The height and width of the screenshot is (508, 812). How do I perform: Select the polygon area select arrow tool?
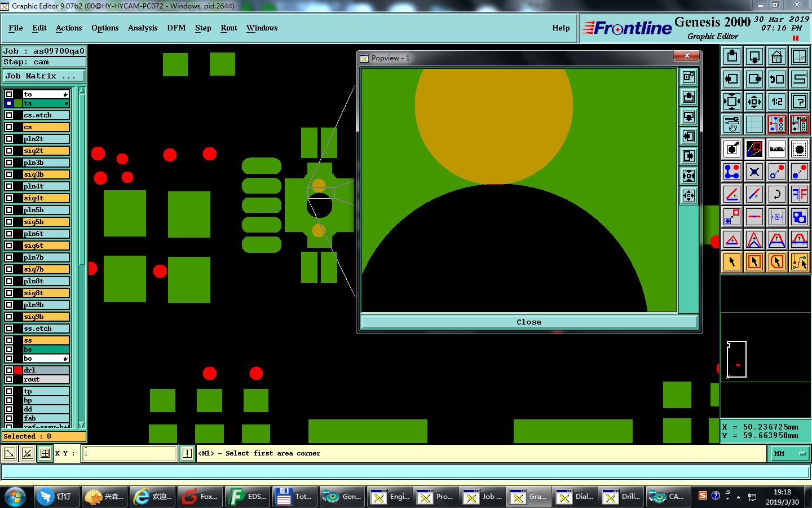coord(777,262)
